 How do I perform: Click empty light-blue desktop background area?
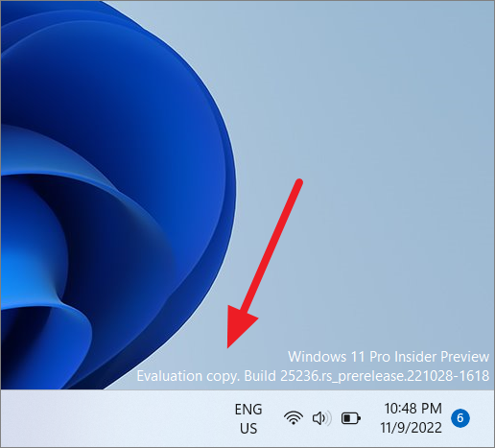tap(367, 128)
